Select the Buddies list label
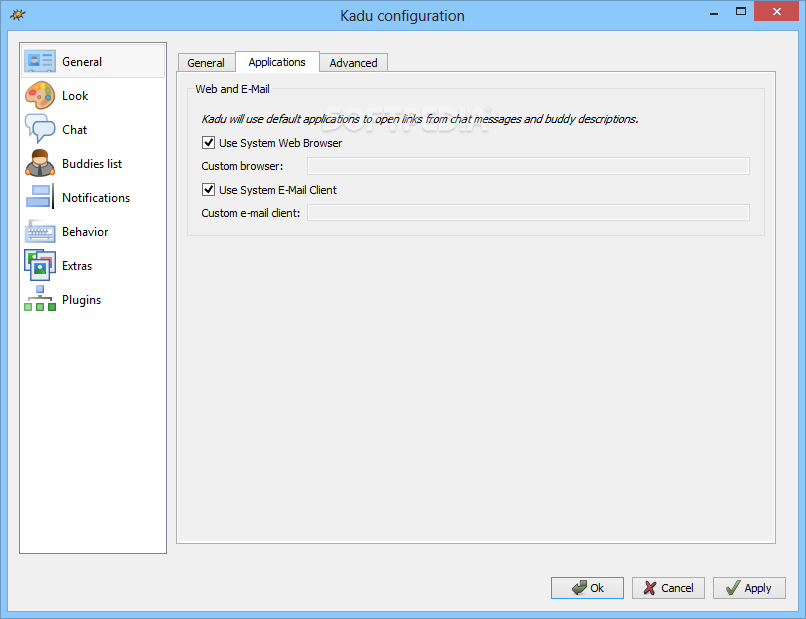This screenshot has width=806, height=619. coord(92,164)
